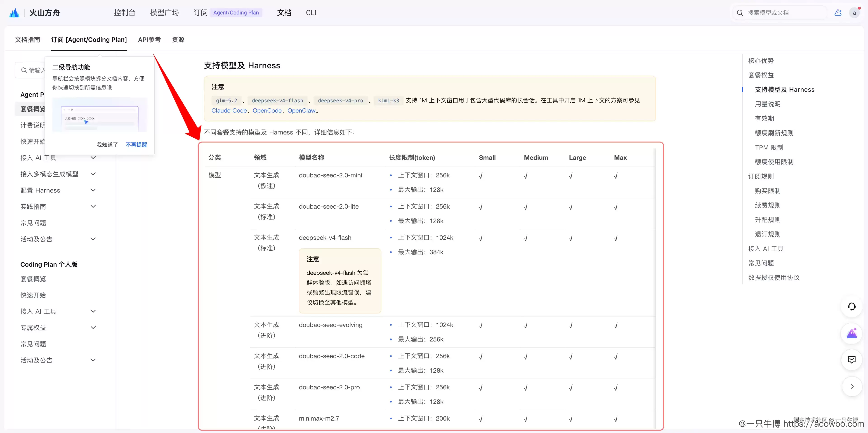This screenshot has width=868, height=433.
Task: Jump to 额度刷新规则 in page outline
Action: pos(774,133)
